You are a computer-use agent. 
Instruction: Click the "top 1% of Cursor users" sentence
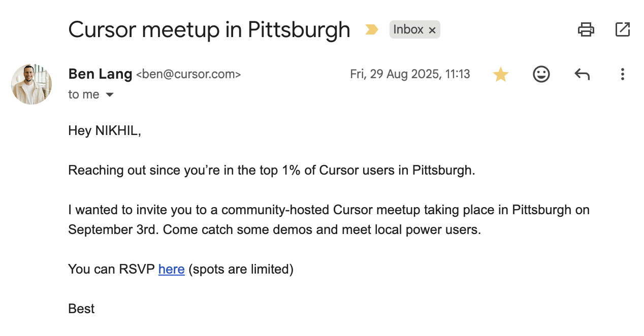pos(271,170)
